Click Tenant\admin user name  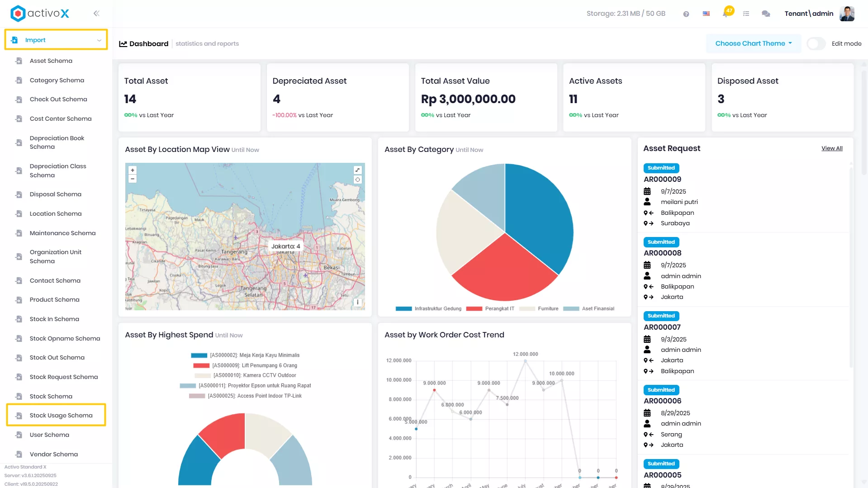click(809, 14)
